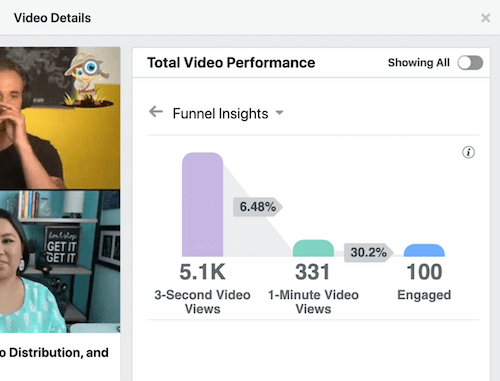
Task: Click the green 1-Minute Video Views bar
Action: (x=313, y=248)
